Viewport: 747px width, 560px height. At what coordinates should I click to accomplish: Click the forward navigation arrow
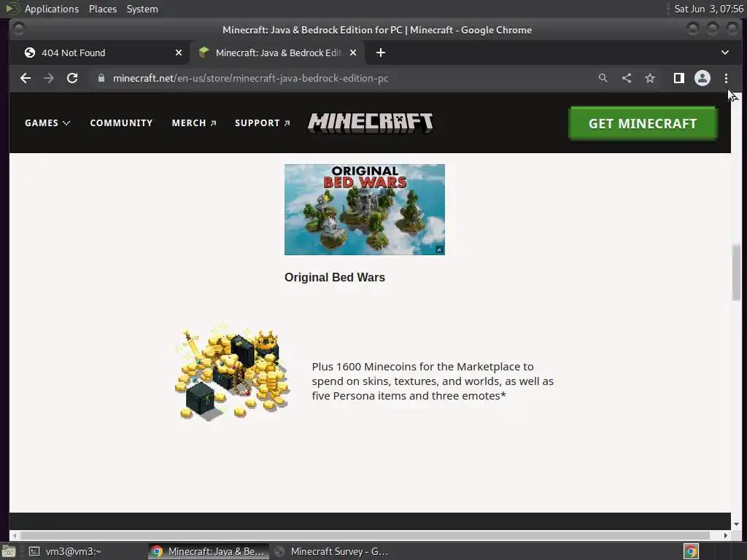click(x=49, y=78)
